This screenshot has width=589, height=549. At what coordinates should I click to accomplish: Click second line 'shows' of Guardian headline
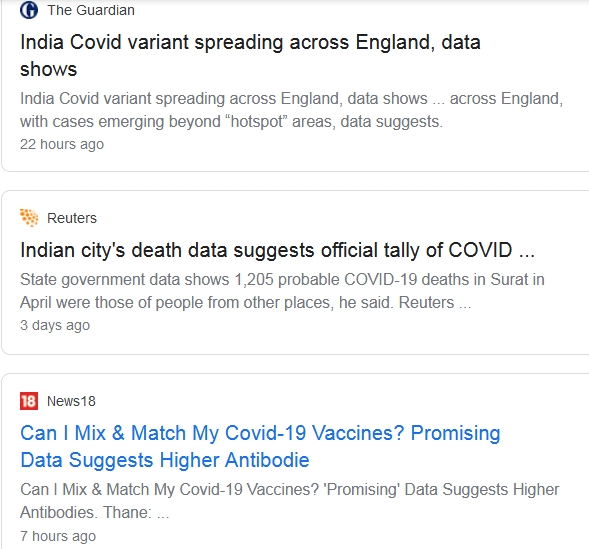[x=48, y=69]
